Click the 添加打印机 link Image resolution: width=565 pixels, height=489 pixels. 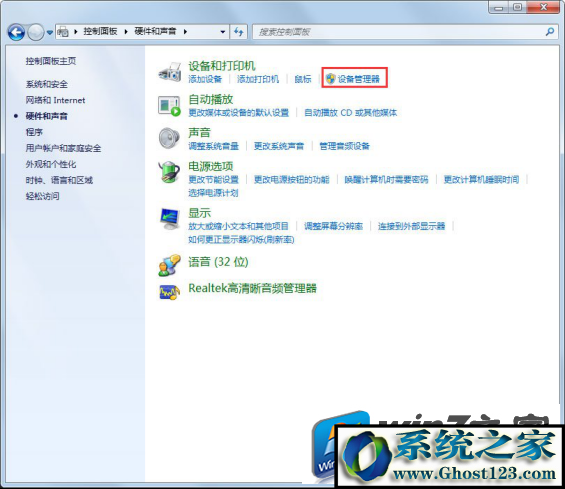258,79
